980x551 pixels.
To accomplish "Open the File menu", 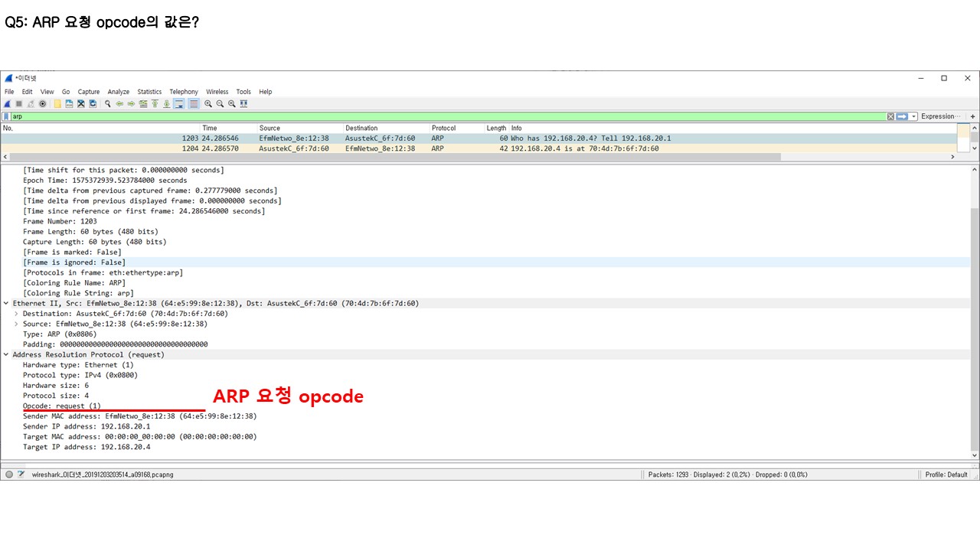I will click(x=9, y=92).
